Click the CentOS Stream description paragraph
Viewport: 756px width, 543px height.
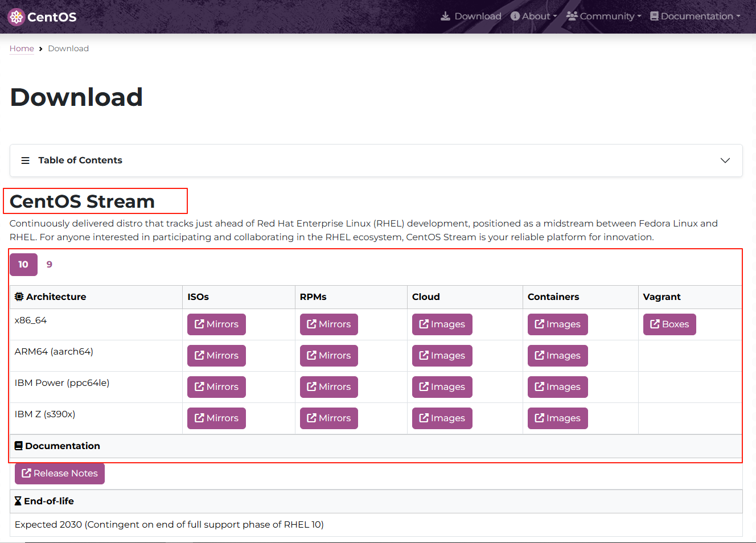click(364, 231)
